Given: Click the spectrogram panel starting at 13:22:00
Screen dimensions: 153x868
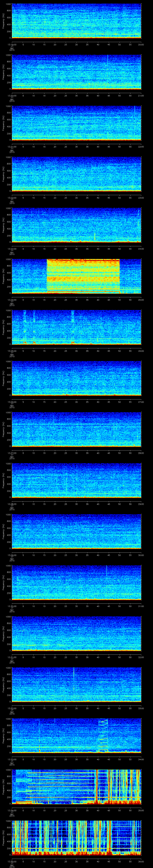Looking at the screenshot, I should 76,174.
